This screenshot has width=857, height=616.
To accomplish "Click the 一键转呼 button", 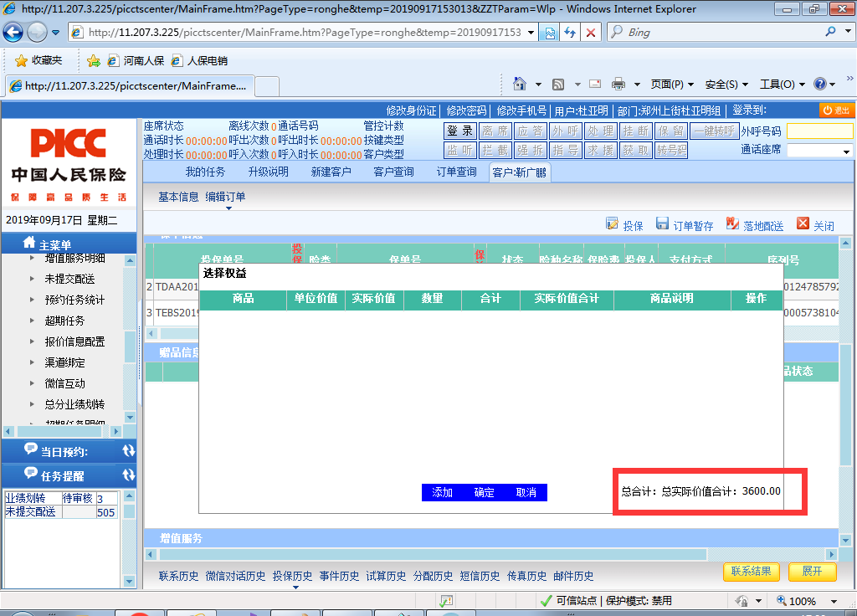I will [x=715, y=131].
